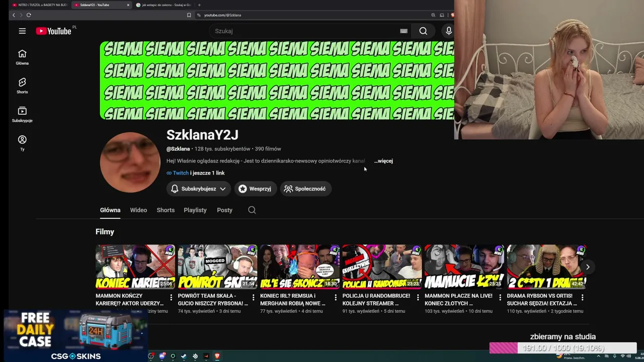Open options for MAMMON PŁACZE NA LIVE video
Image resolution: width=644 pixels, height=362 pixels.
pos(500,298)
